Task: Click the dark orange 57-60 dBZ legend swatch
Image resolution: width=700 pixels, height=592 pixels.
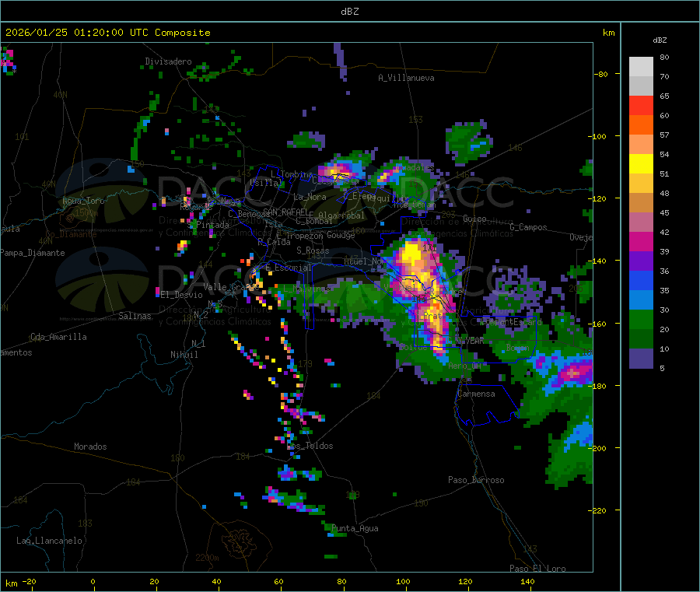Action: [x=641, y=125]
